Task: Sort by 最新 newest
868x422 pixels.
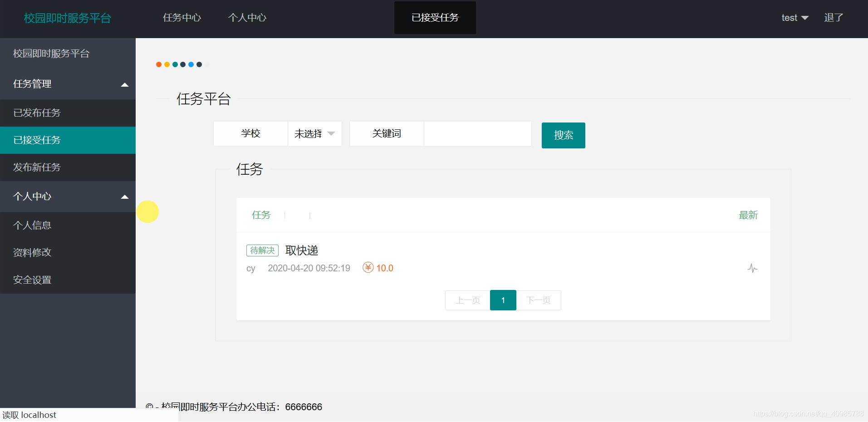Action: pyautogui.click(x=748, y=215)
